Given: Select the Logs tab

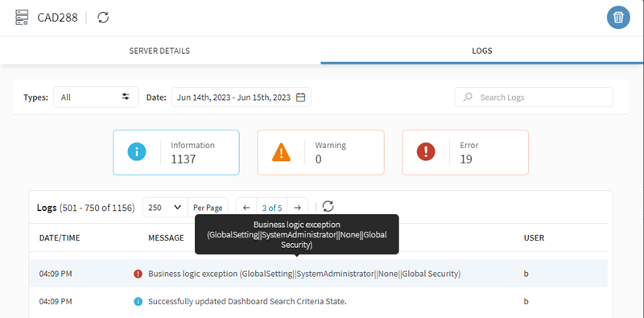Looking at the screenshot, I should point(481,51).
